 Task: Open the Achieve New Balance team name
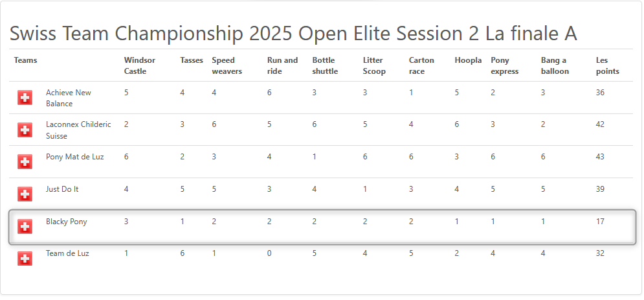[x=68, y=98]
